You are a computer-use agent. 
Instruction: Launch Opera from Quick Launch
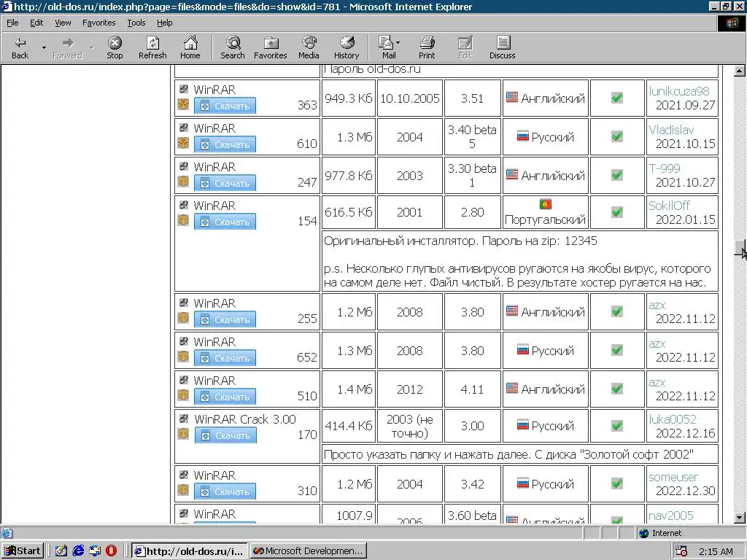[x=111, y=551]
